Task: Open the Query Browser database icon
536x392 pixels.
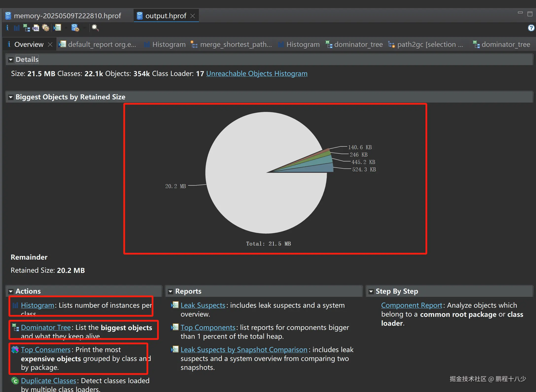Action: 75,28
